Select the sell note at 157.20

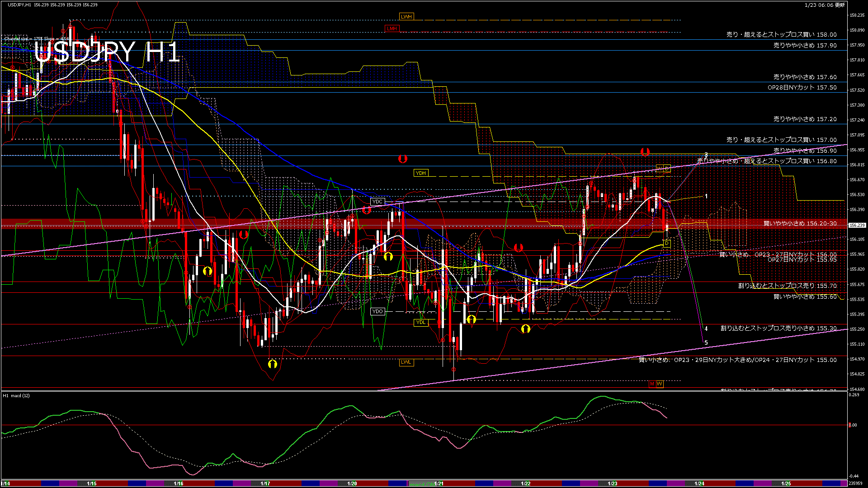click(x=805, y=119)
